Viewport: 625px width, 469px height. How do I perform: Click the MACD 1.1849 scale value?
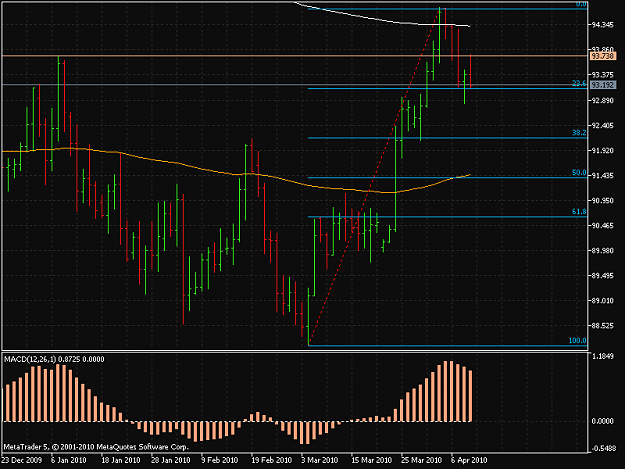[603, 357]
